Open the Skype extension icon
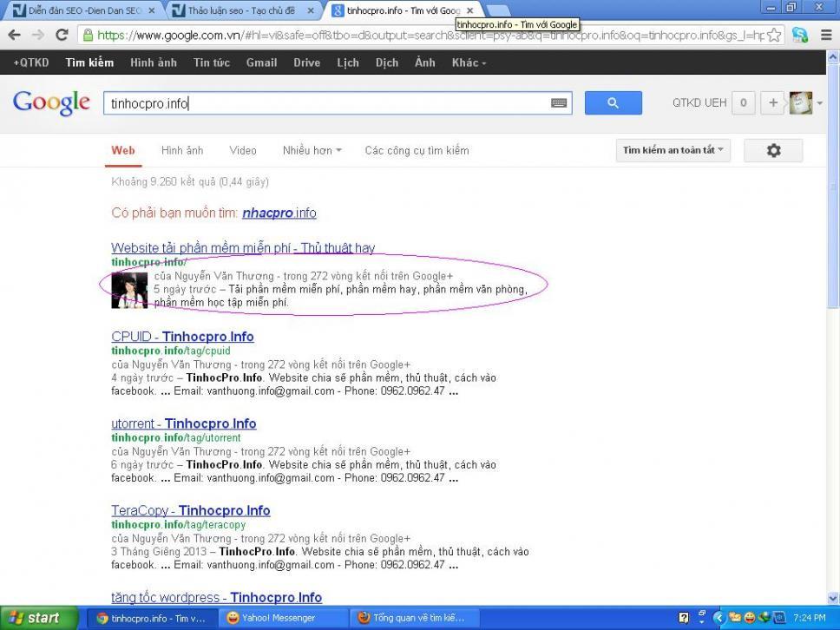840x630 pixels. [x=800, y=36]
